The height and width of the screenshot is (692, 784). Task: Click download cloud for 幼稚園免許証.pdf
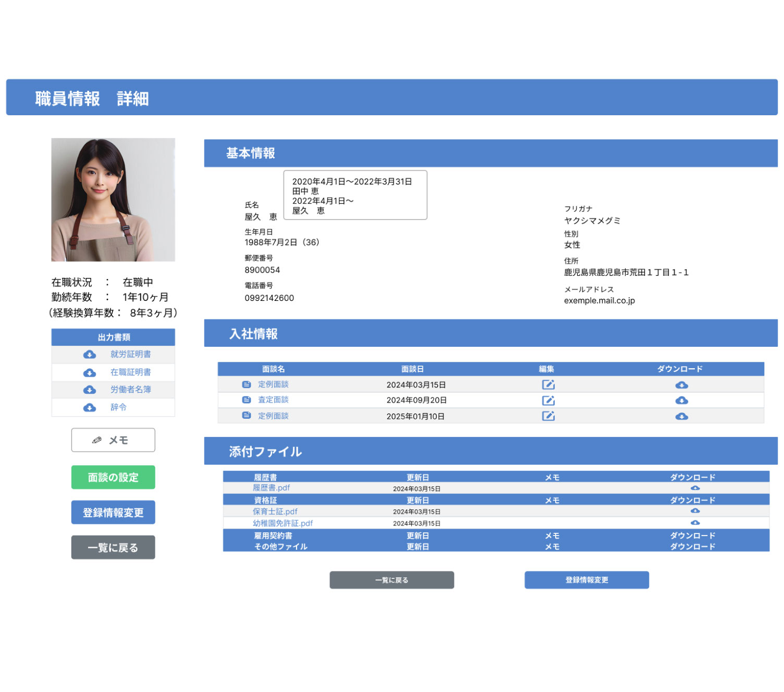[x=695, y=523]
